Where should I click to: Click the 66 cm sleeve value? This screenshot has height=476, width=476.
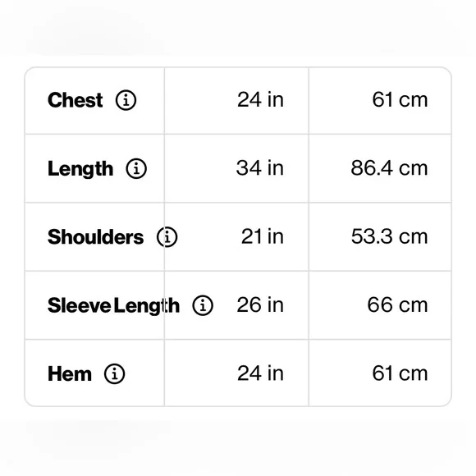(398, 304)
